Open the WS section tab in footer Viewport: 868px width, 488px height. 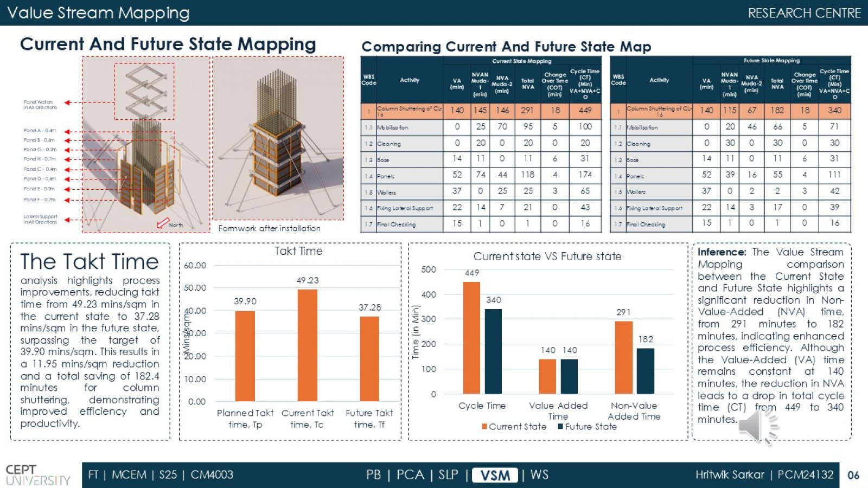coord(539,475)
